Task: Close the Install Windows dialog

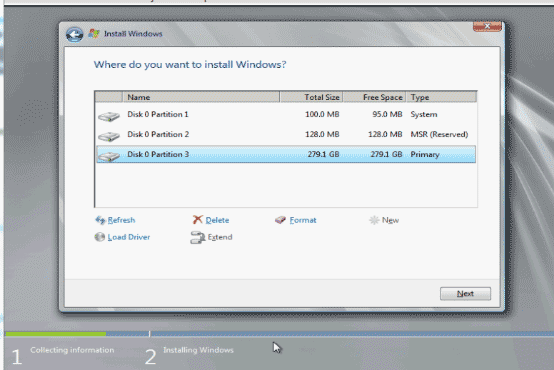Action: [x=487, y=27]
